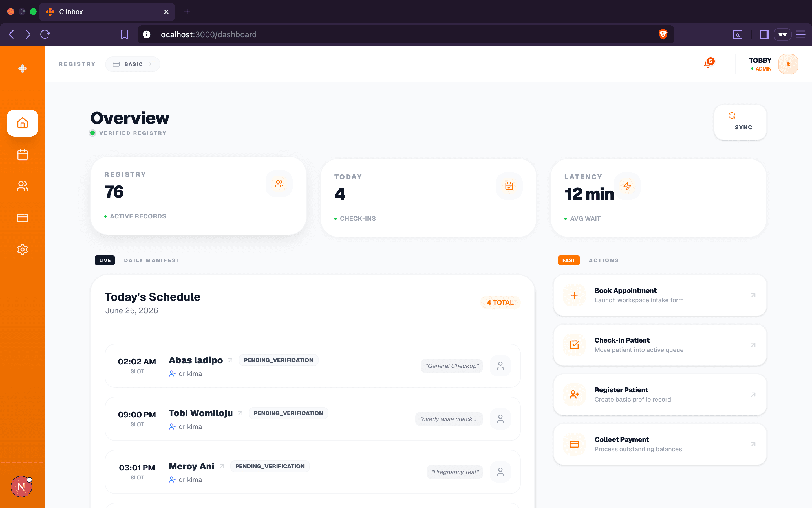Click Abas ladipo's PENDING_VERIFICATION status tag
Viewport: 812px width, 508px height.
coord(279,360)
